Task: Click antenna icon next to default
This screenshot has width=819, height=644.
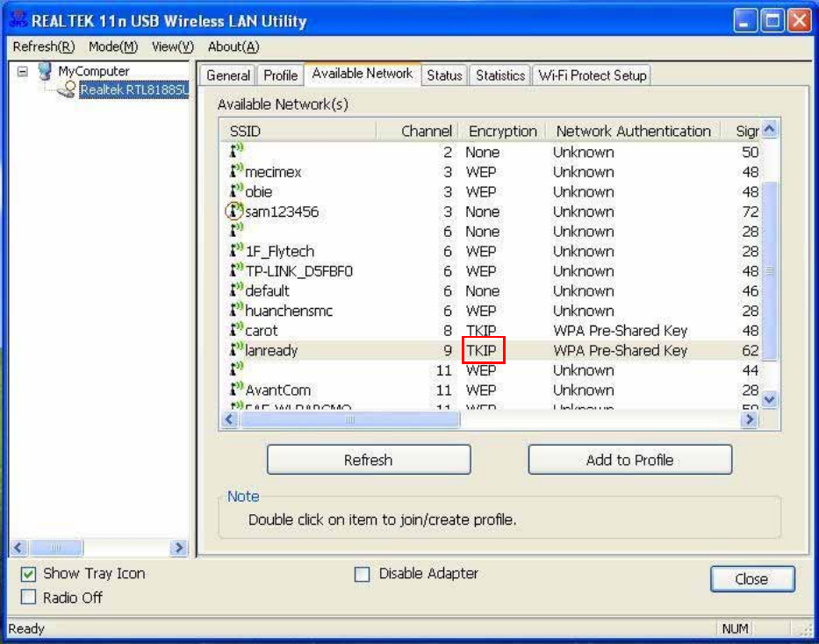Action: (x=237, y=290)
